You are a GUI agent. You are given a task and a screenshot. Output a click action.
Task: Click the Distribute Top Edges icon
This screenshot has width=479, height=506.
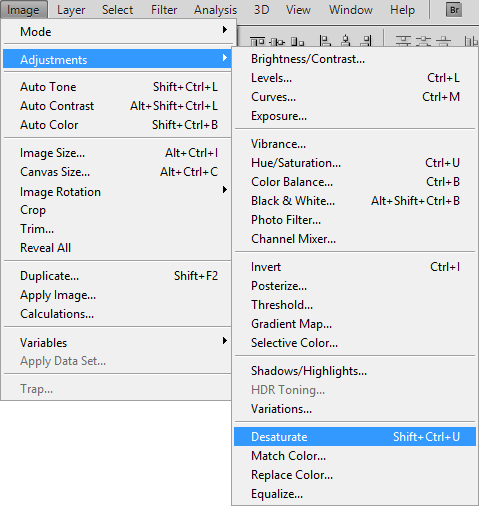pyautogui.click(x=403, y=41)
